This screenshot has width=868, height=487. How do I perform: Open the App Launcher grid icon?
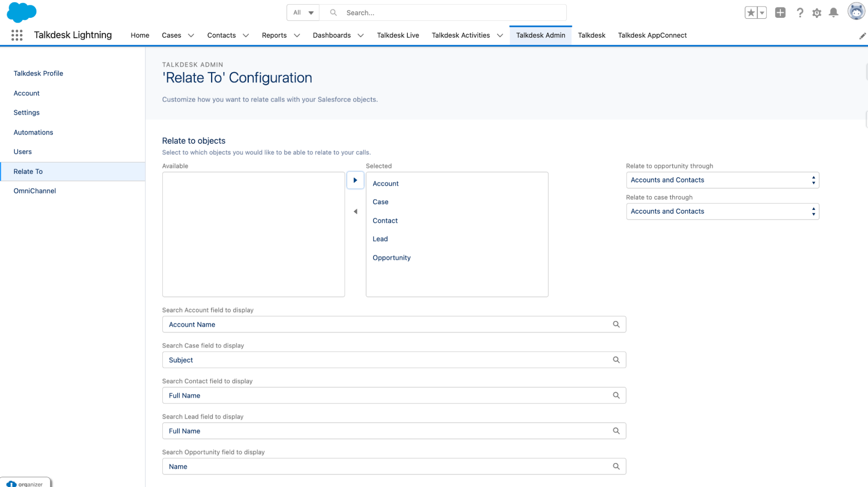tap(17, 35)
